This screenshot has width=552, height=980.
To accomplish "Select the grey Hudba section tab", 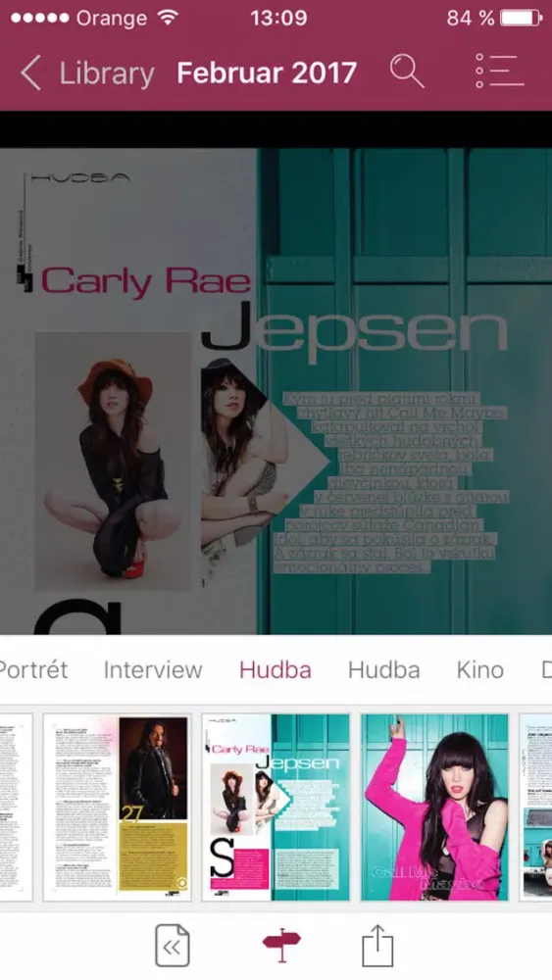I will (383, 670).
